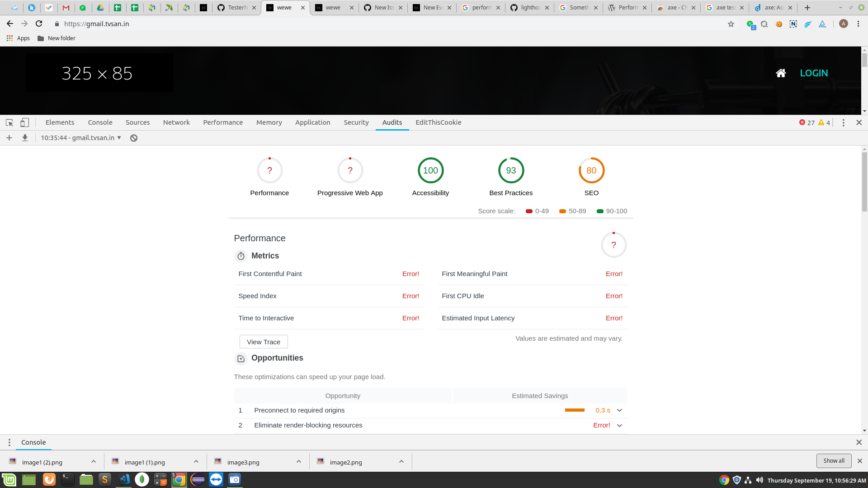Open the audit selection dropdown 10:35:44 - gmail.tvsan.in

(x=81, y=138)
